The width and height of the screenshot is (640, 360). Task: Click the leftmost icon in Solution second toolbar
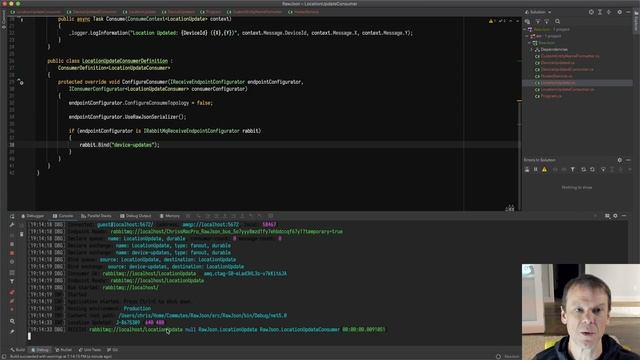point(528,22)
